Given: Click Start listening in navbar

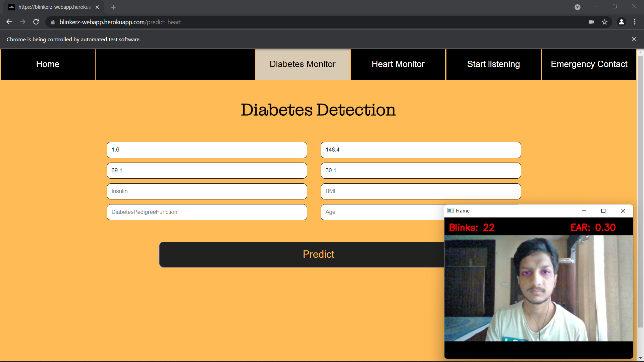Looking at the screenshot, I should point(493,64).
